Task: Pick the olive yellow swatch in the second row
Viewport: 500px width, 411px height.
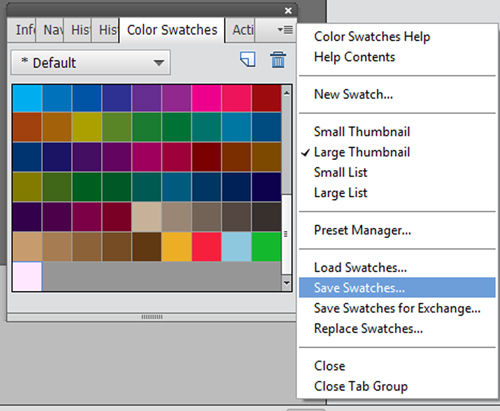Action: [87, 127]
